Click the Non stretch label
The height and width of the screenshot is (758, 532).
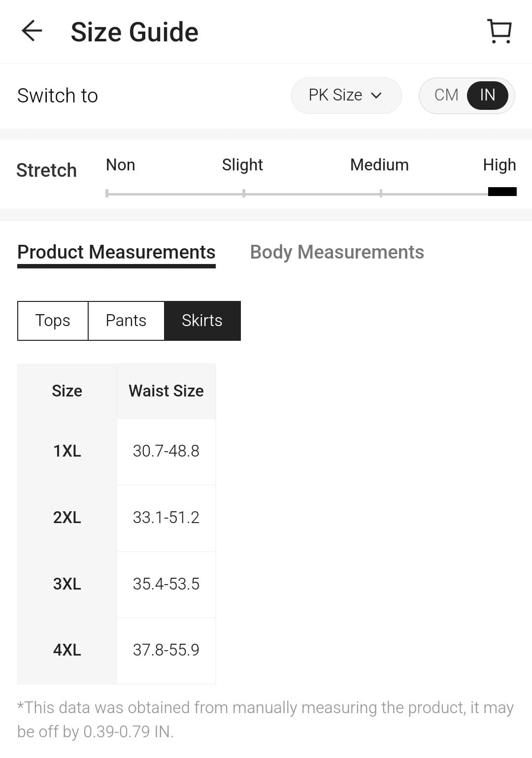click(x=121, y=165)
